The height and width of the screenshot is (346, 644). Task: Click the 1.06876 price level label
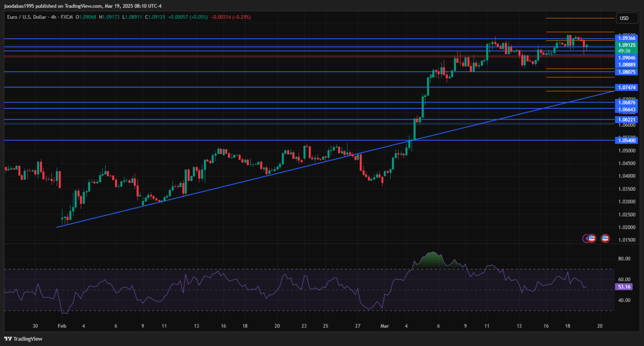click(x=627, y=102)
